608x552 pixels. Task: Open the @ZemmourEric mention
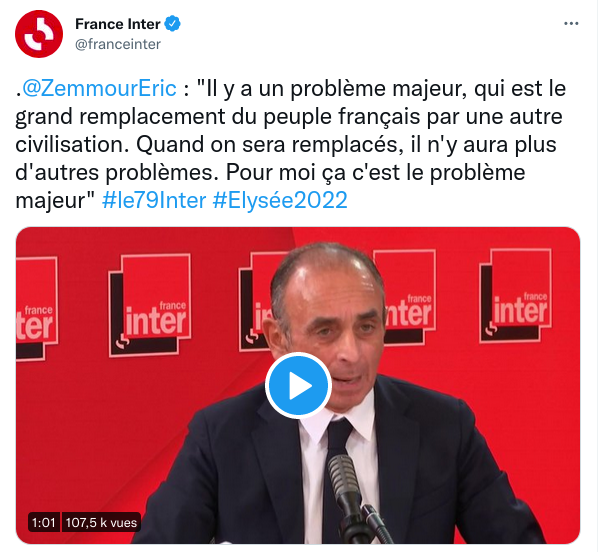(99, 89)
